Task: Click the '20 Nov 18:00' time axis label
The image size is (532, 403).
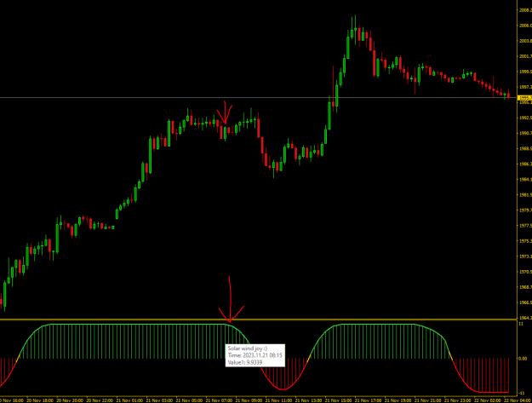Action: click(x=40, y=400)
